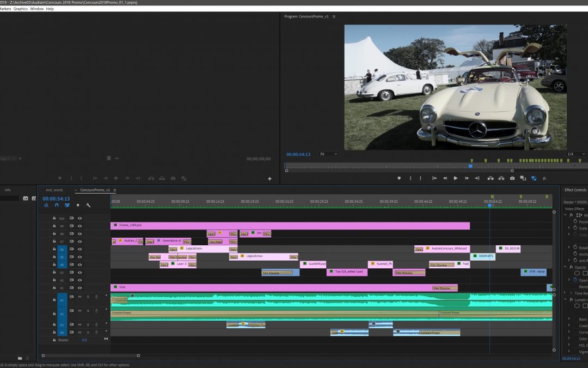Toggle Snap magnet in timeline
The image size is (588, 368).
57,206
